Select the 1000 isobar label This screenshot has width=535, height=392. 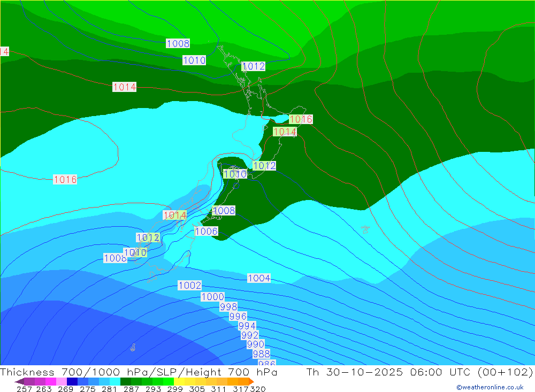[x=212, y=296]
